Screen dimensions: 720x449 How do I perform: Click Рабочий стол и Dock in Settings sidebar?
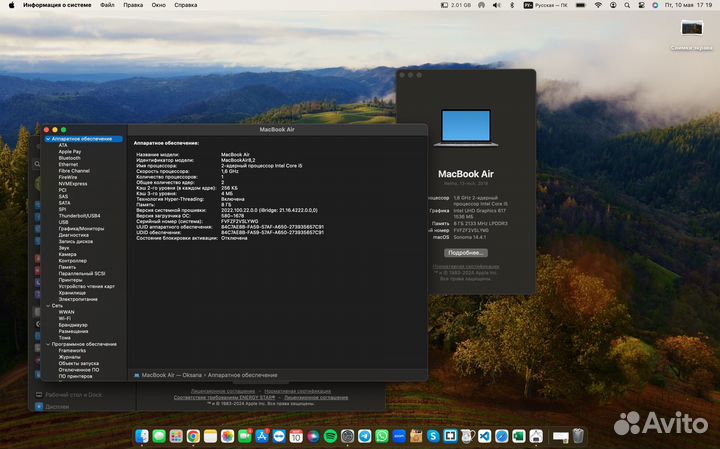click(73, 395)
